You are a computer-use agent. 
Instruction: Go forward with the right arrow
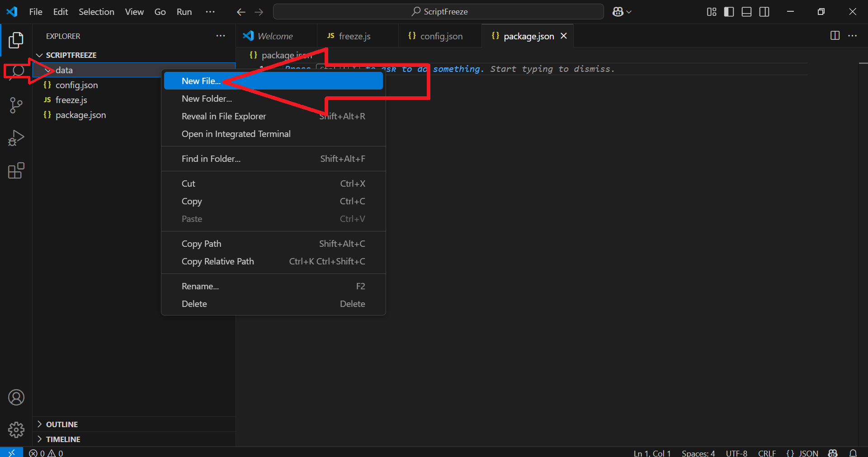259,12
